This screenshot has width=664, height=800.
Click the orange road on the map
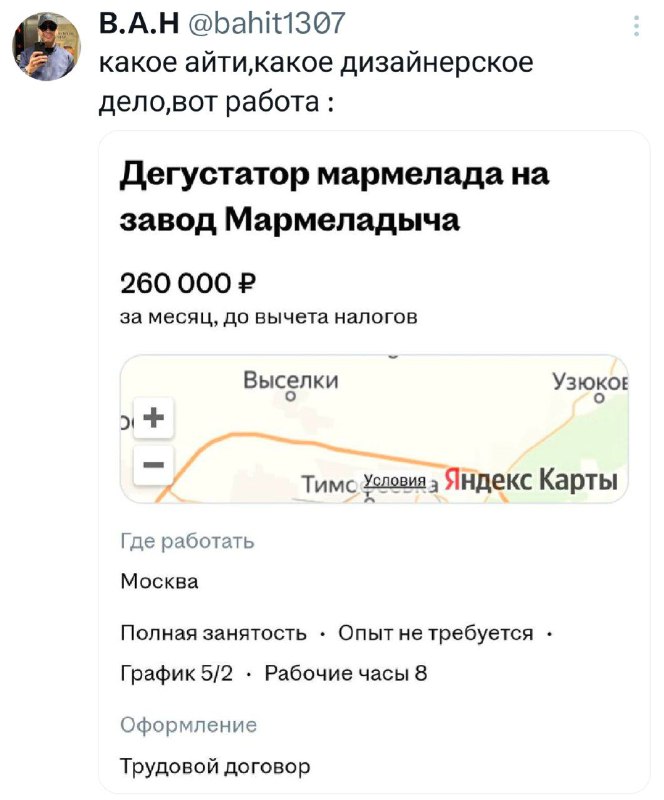[x=300, y=439]
